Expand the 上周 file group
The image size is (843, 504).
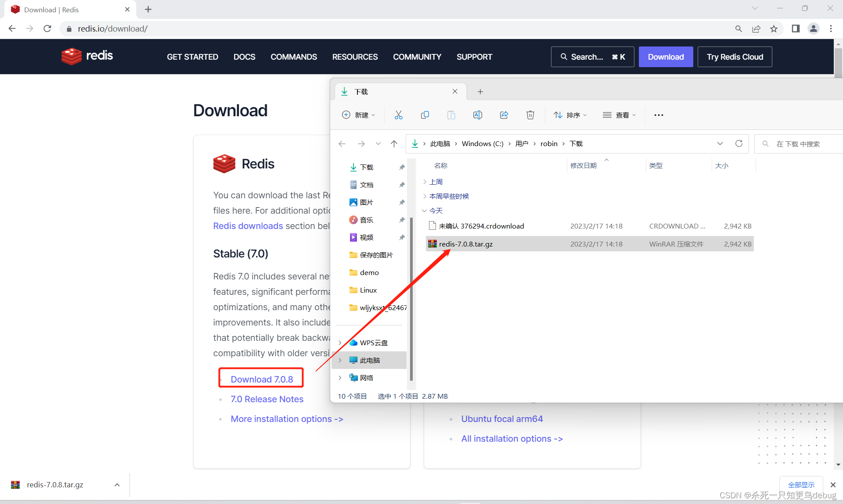click(x=424, y=182)
